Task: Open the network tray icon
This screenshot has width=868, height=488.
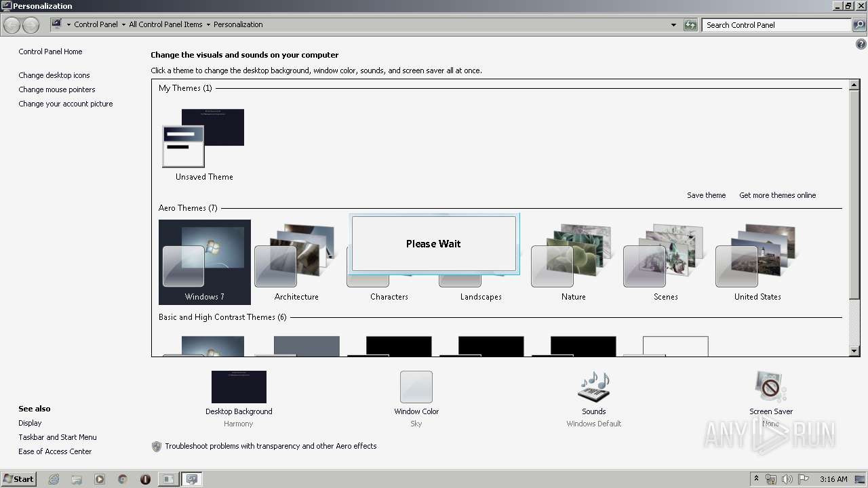Action: coord(771,479)
